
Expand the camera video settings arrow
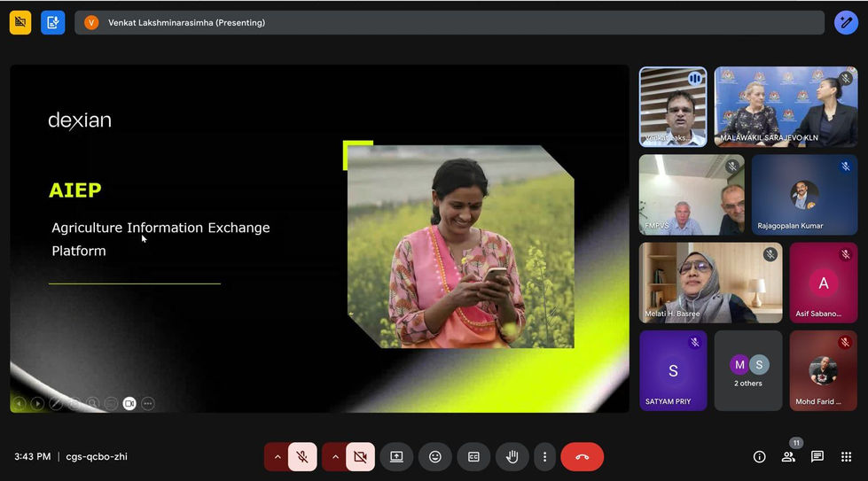pos(335,457)
